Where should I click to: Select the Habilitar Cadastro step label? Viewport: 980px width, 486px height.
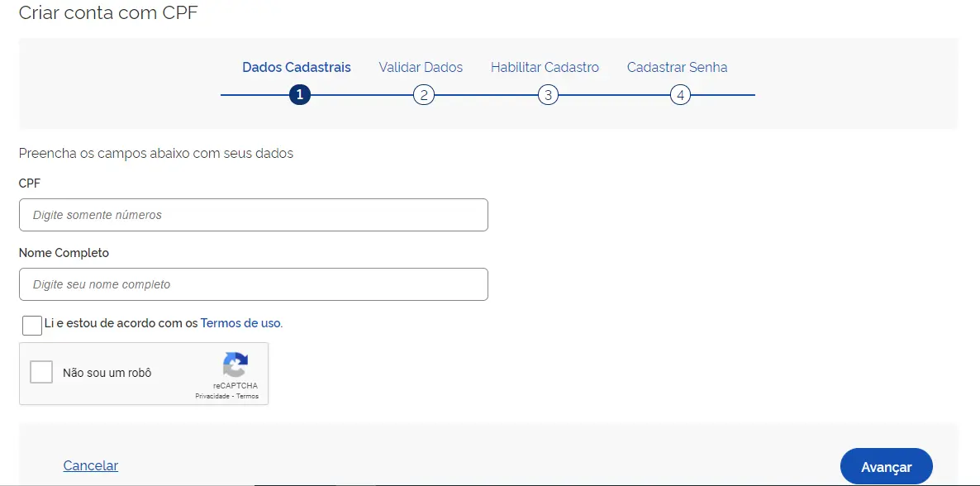coord(545,68)
